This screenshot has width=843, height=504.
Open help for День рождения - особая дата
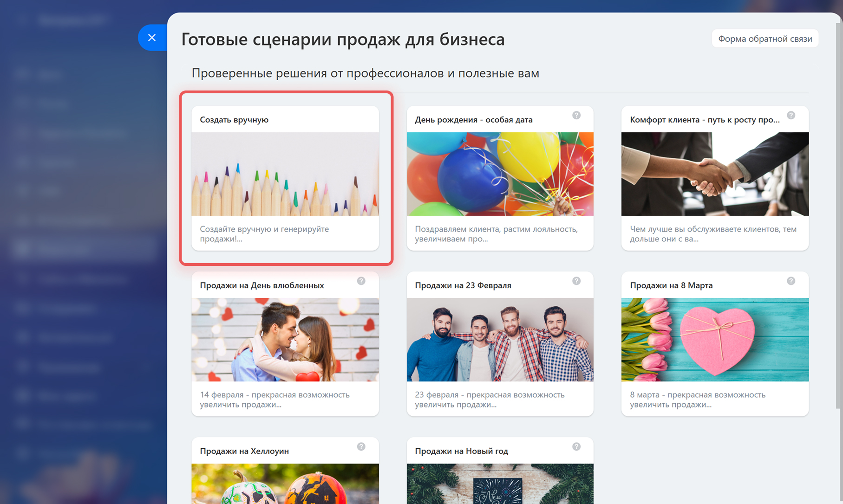pos(576,115)
